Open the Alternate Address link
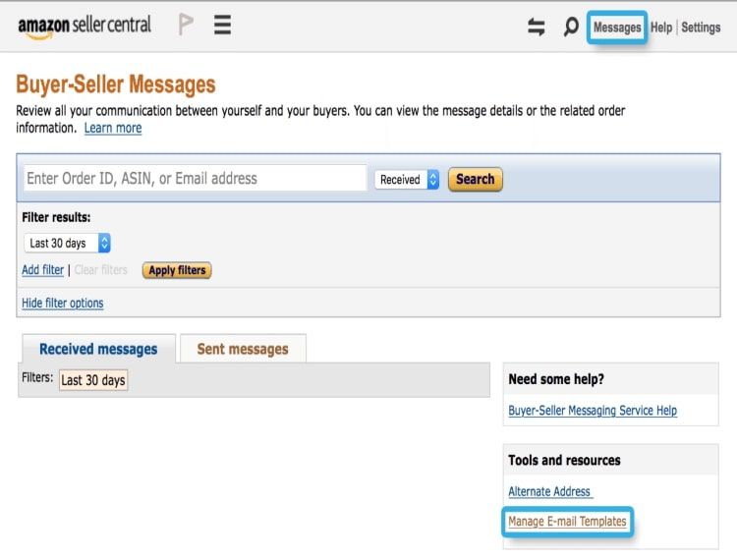 550,491
